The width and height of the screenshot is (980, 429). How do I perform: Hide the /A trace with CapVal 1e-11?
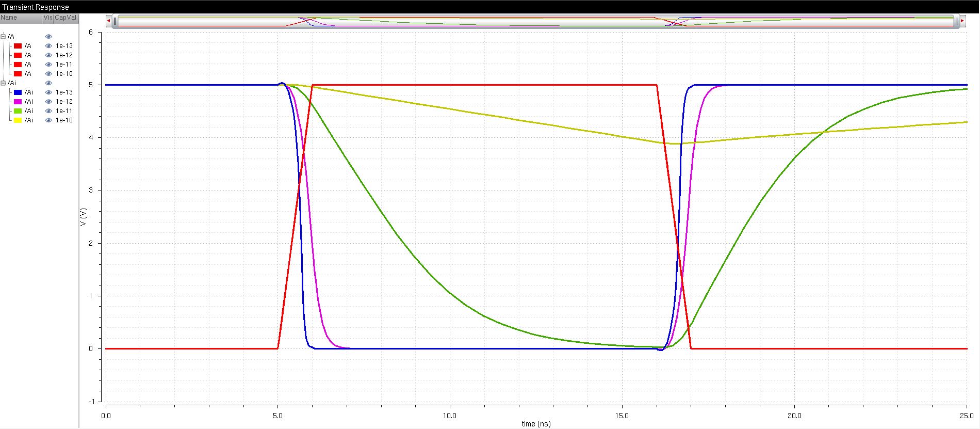click(x=49, y=65)
